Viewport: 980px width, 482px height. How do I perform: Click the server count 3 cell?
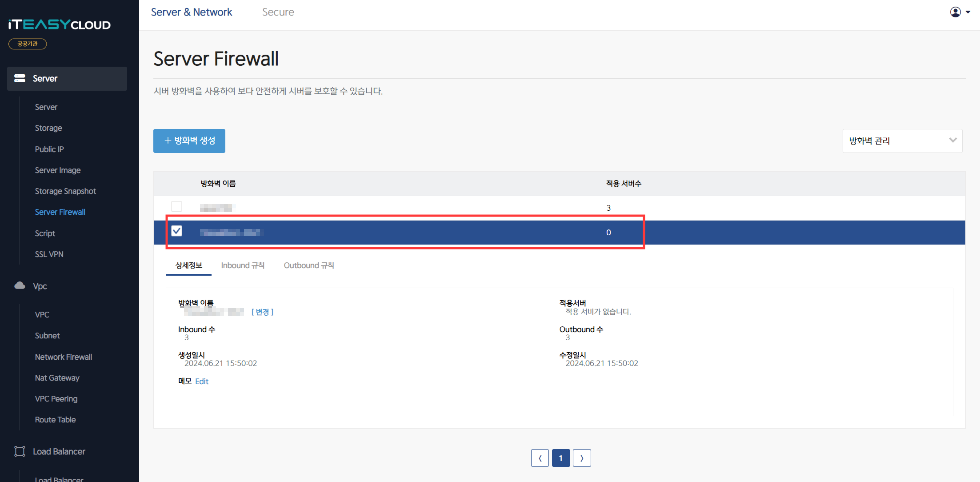[x=608, y=208]
